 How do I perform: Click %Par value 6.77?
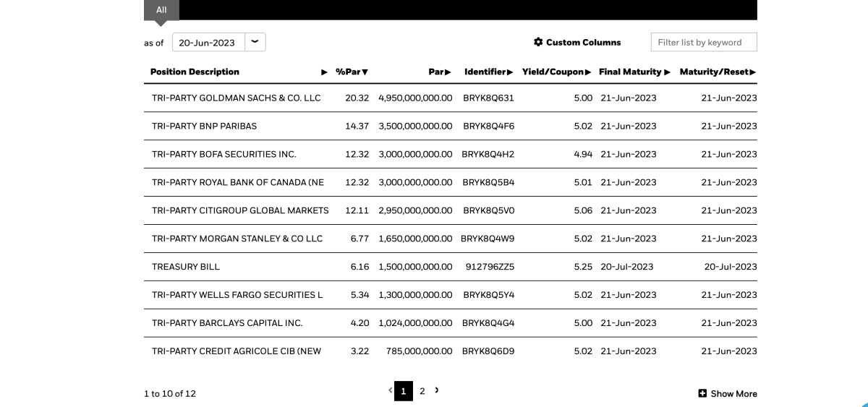[359, 239]
